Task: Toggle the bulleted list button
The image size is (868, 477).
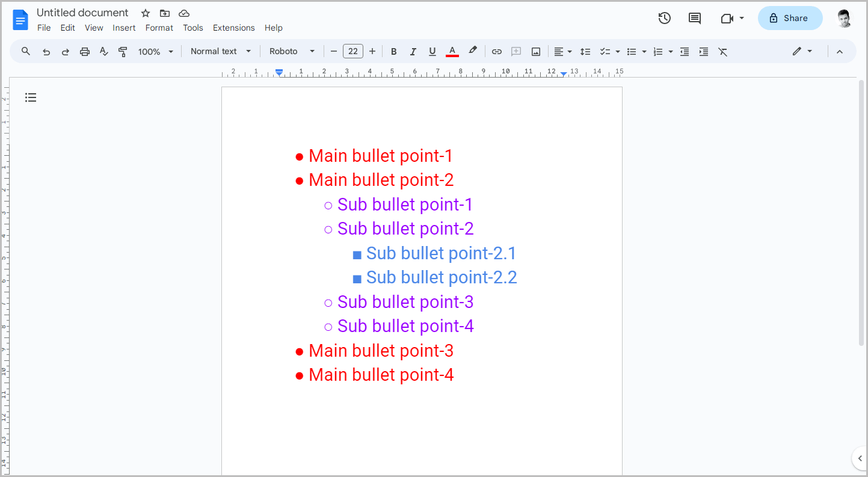Action: click(632, 52)
